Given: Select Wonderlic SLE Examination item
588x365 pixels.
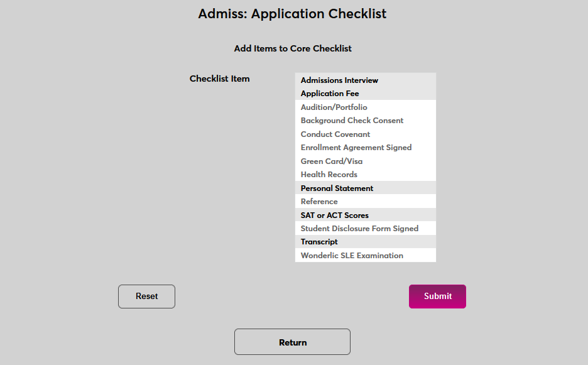Looking at the screenshot, I should point(352,255).
